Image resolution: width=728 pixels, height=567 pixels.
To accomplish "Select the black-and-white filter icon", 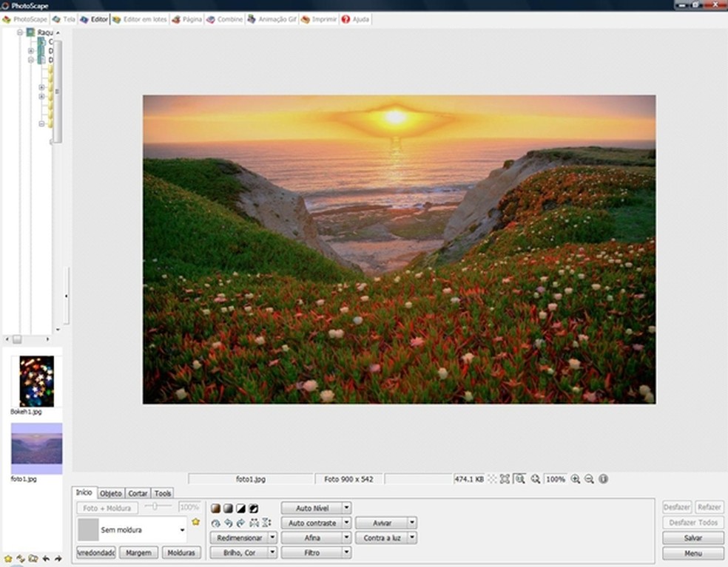I will 229,508.
